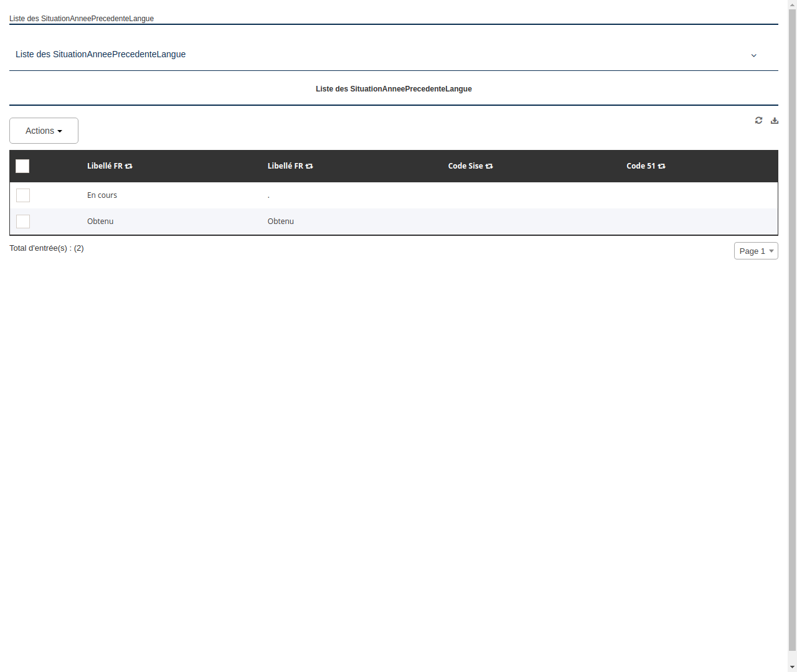Click the breadcrumb Liste des SituationAnneePrecedenteLangue
The image size is (797, 672).
point(81,19)
